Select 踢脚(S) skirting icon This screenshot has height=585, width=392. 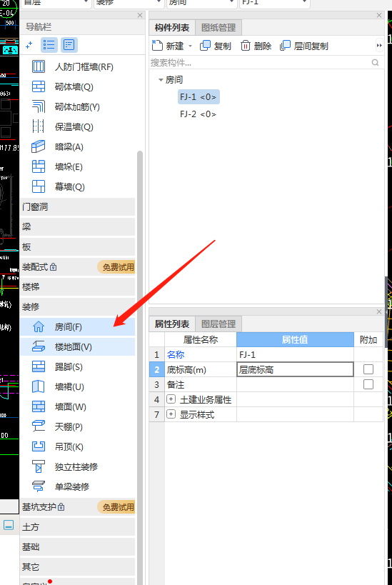[39, 367]
